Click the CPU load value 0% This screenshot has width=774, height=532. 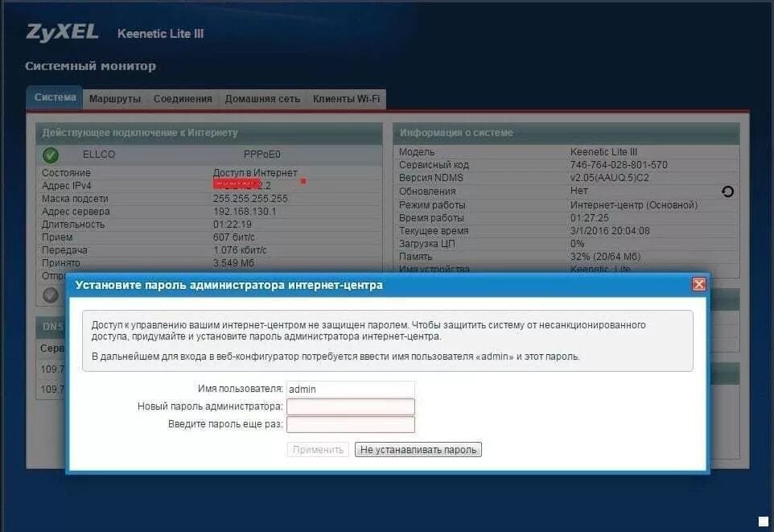[577, 244]
